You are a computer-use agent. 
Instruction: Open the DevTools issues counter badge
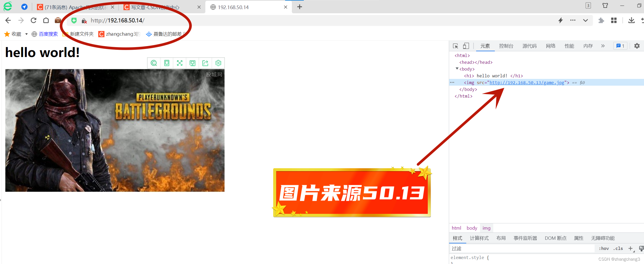620,46
